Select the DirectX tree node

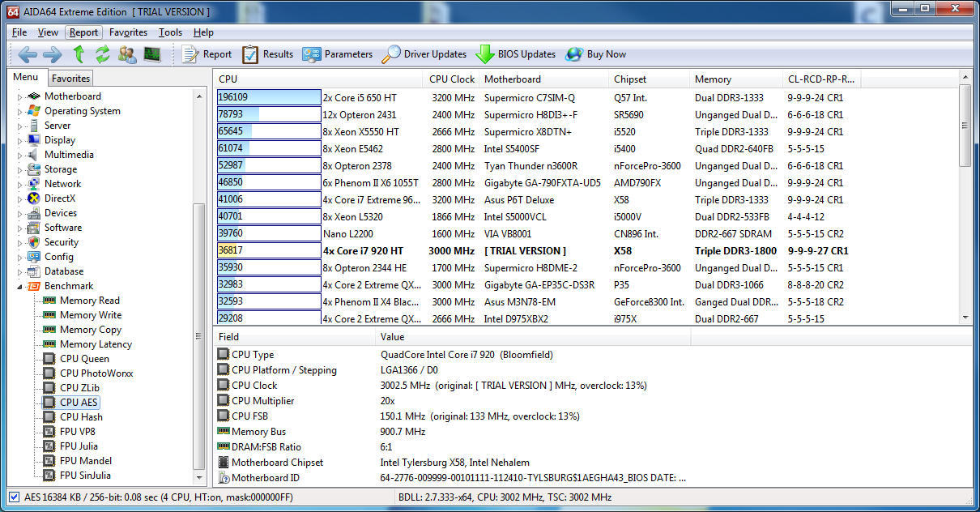pyautogui.click(x=60, y=198)
